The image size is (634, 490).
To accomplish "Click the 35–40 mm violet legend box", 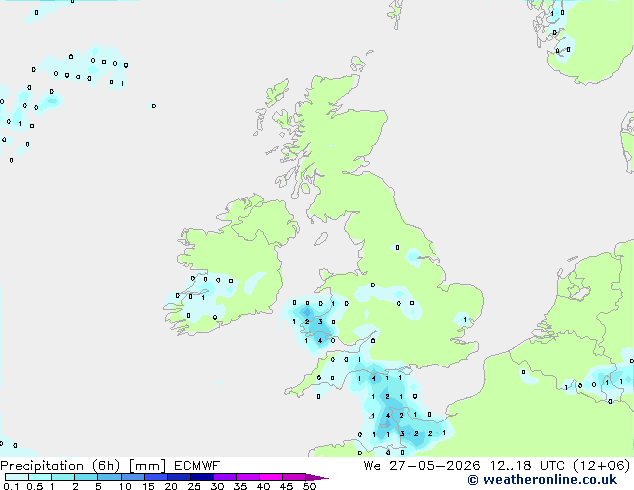I will point(248,477).
